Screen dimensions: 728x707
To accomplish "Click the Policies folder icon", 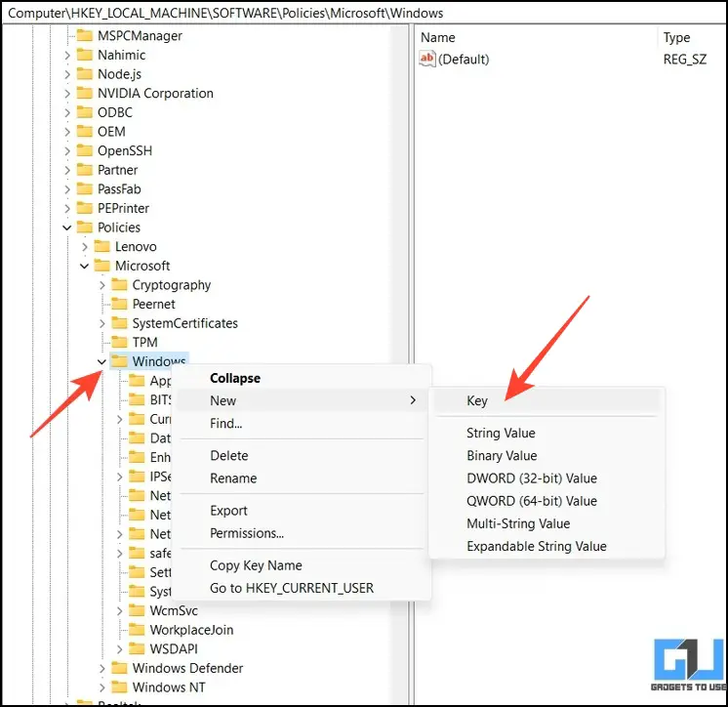I will point(85,228).
